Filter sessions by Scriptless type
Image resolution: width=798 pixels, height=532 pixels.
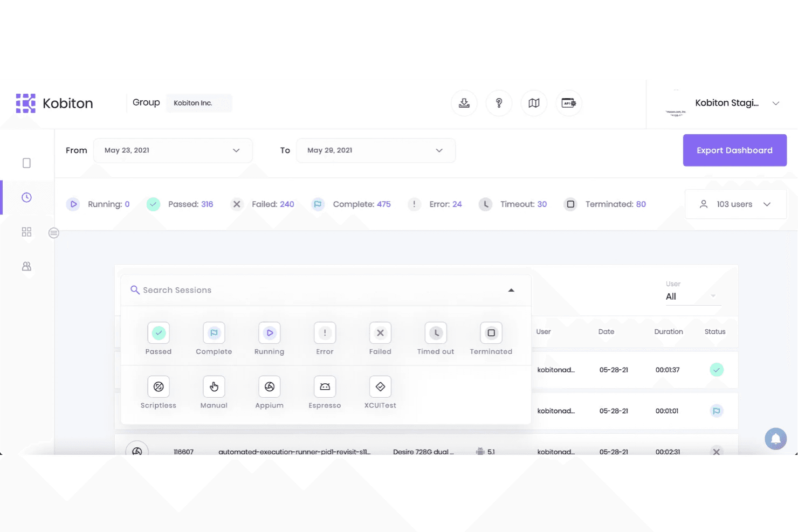click(x=159, y=386)
